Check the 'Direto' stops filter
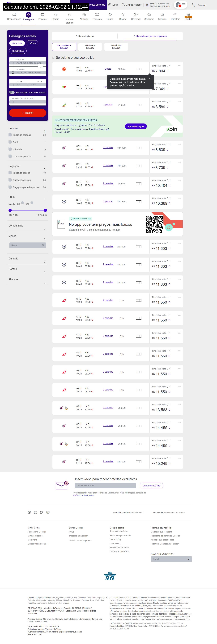 click(10, 142)
